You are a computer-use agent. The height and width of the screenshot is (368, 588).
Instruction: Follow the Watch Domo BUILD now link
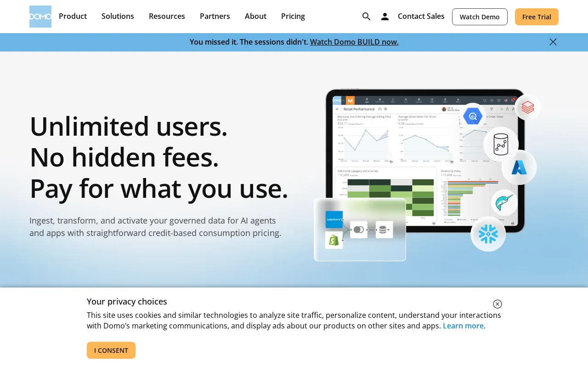tap(354, 42)
